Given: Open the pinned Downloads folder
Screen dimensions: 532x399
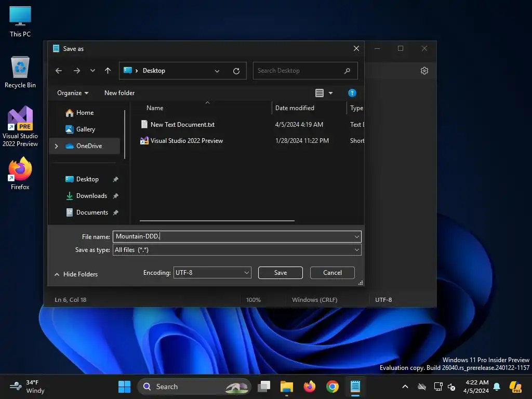Looking at the screenshot, I should (91, 196).
